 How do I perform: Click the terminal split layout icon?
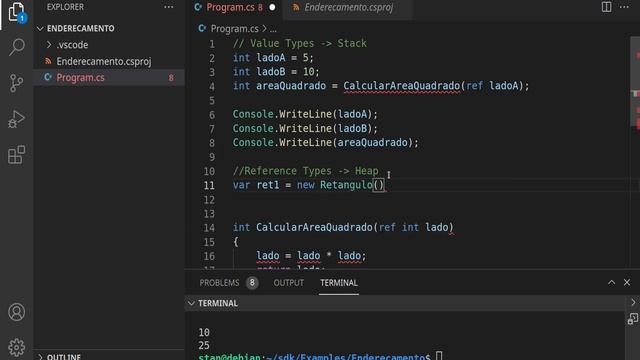click(x=633, y=319)
